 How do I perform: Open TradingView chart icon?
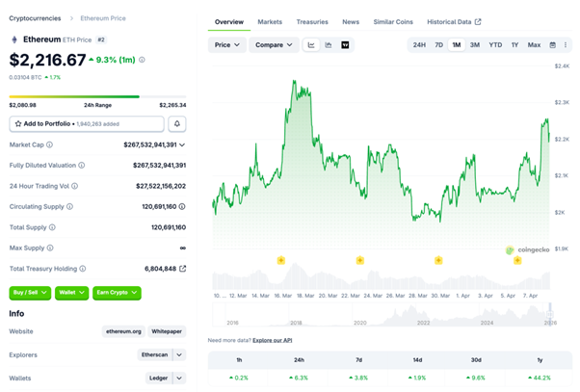[345, 45]
